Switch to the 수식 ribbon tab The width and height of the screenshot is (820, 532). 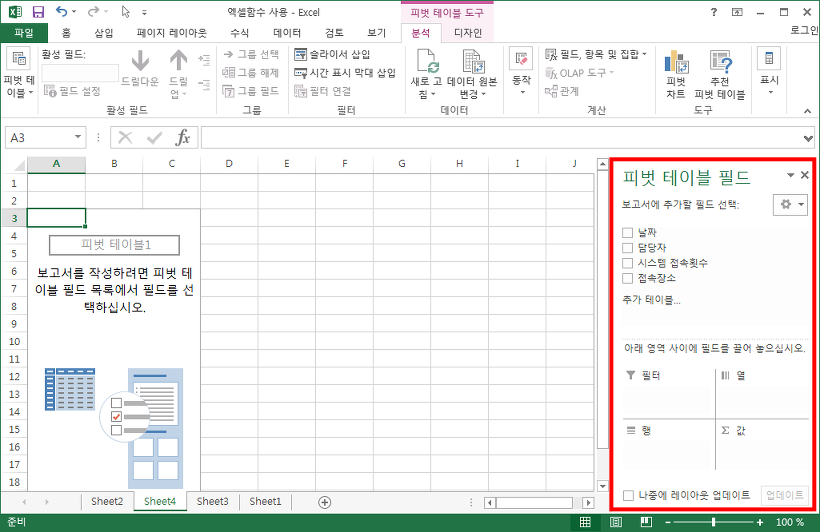click(240, 33)
